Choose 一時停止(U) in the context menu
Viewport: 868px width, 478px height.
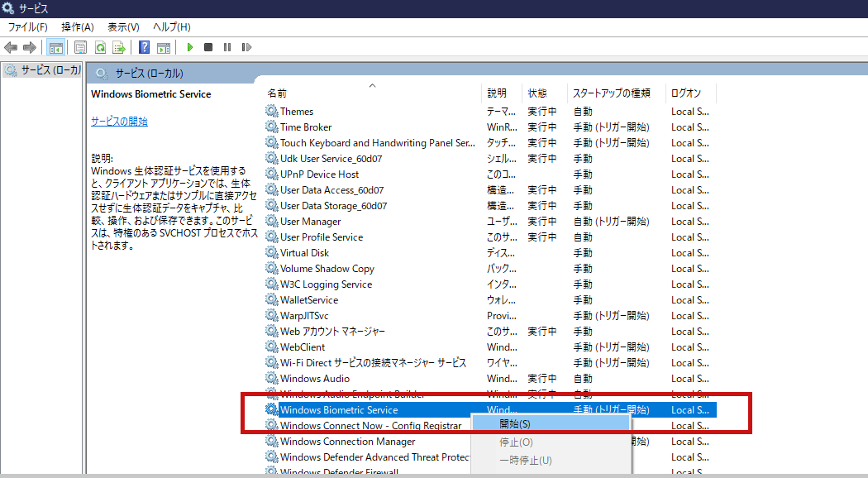pyautogui.click(x=551, y=461)
